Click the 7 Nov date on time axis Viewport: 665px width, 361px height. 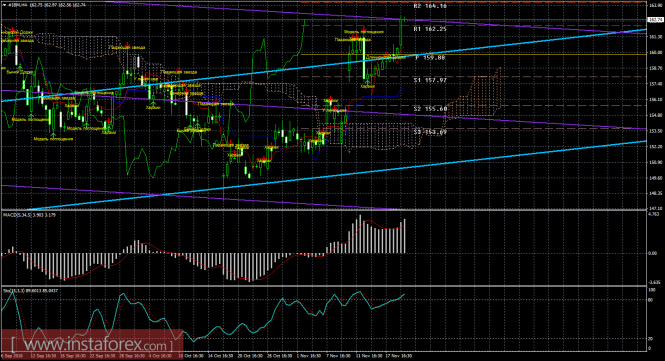[x=339, y=356]
